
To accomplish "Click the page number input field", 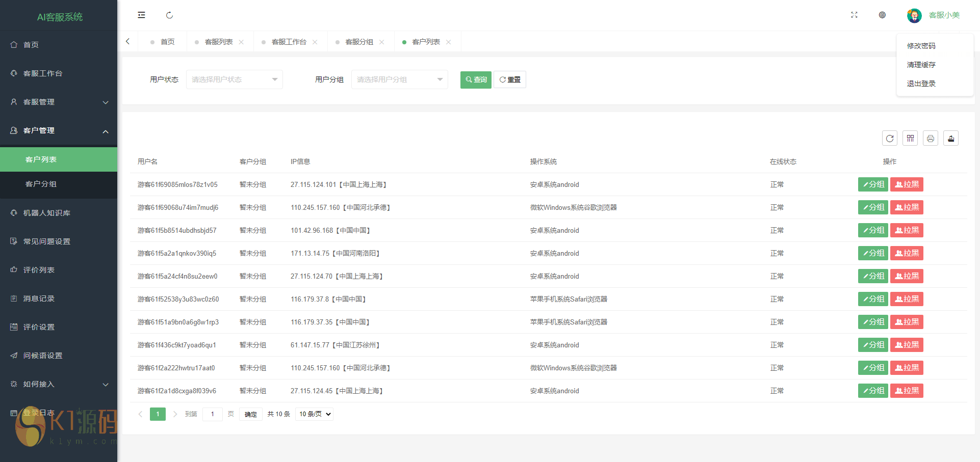I will (213, 414).
